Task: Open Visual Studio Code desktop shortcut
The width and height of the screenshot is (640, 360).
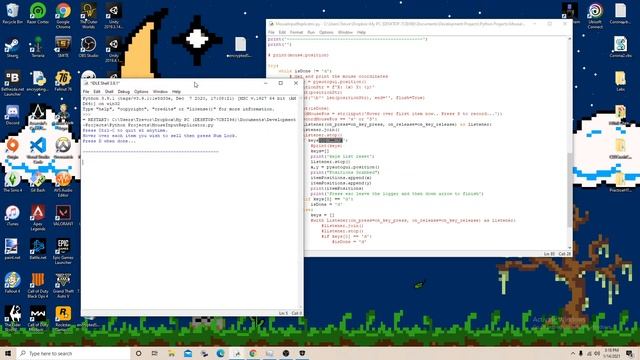Action: click(x=38, y=150)
